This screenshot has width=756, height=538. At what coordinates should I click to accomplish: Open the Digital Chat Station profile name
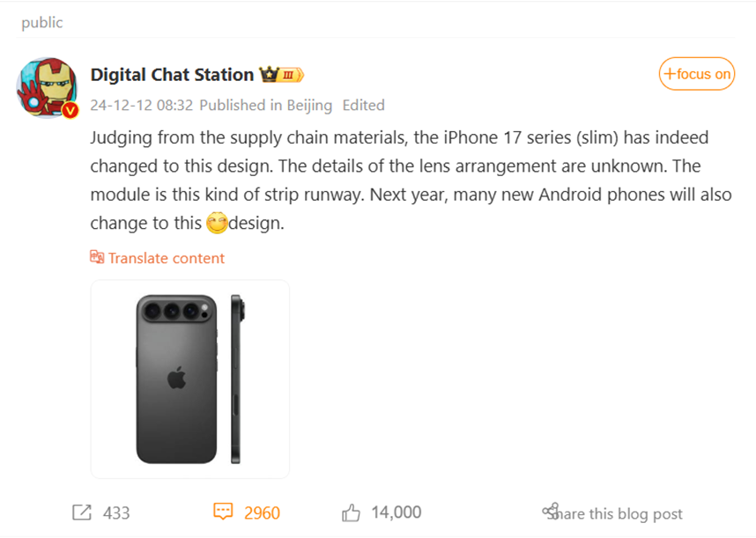click(172, 75)
